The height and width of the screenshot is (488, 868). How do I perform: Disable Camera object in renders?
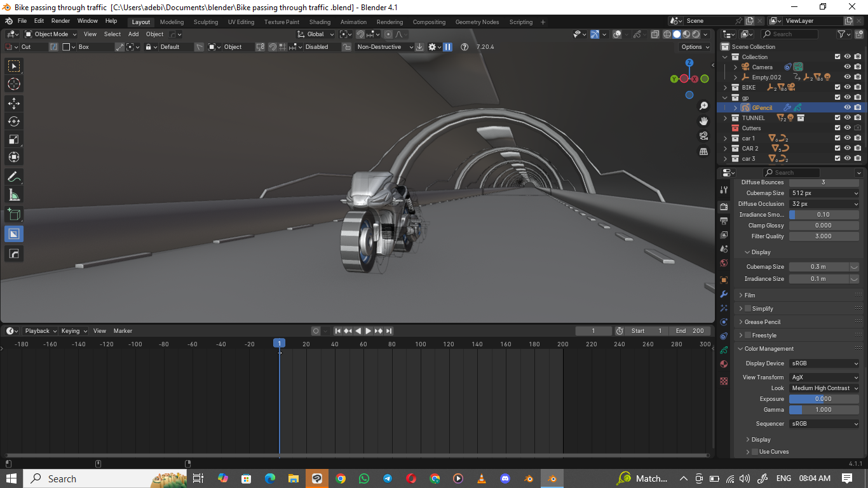click(x=858, y=67)
